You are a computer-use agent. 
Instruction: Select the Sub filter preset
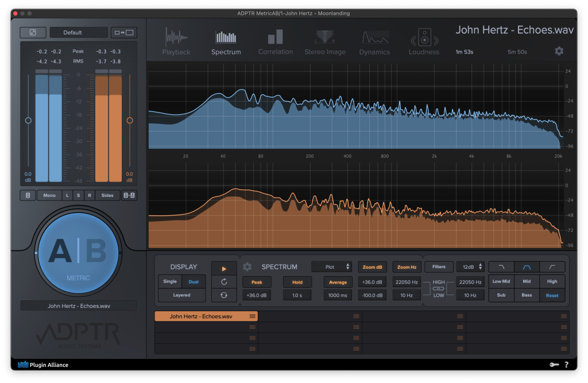pos(501,295)
